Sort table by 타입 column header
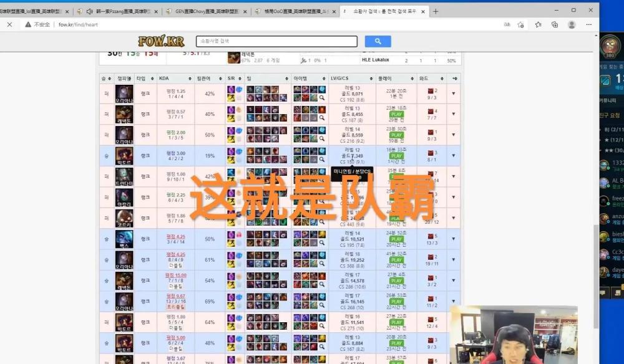624x364 pixels. pyautogui.click(x=145, y=79)
